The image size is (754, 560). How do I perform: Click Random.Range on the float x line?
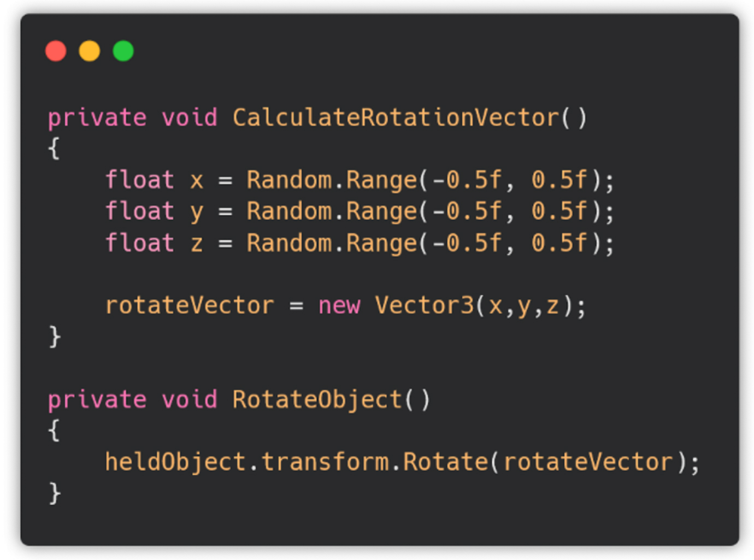coord(332,181)
